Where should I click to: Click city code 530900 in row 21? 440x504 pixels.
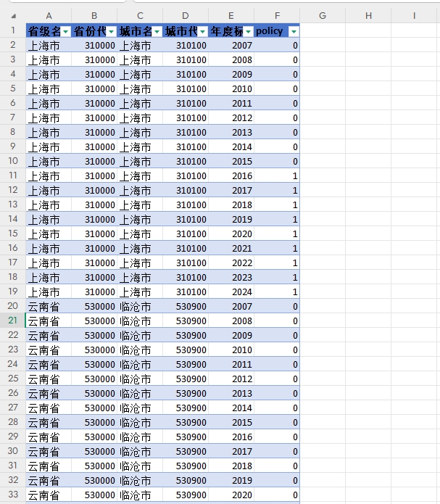pos(186,321)
